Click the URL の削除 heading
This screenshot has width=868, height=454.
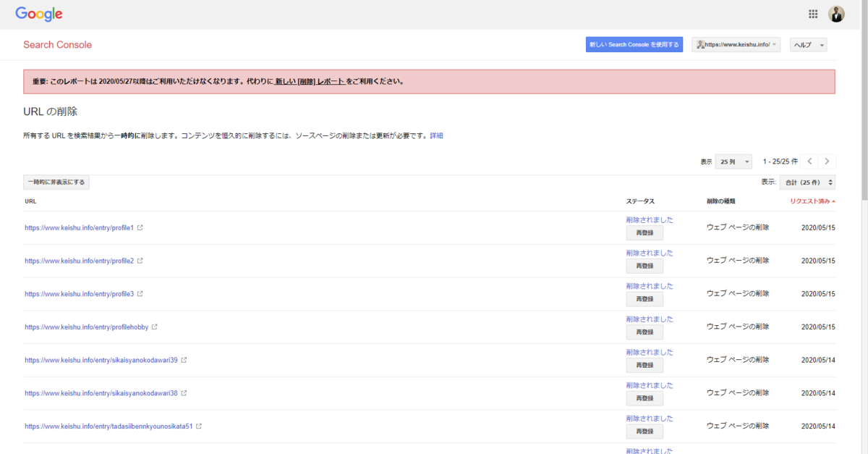click(x=50, y=112)
